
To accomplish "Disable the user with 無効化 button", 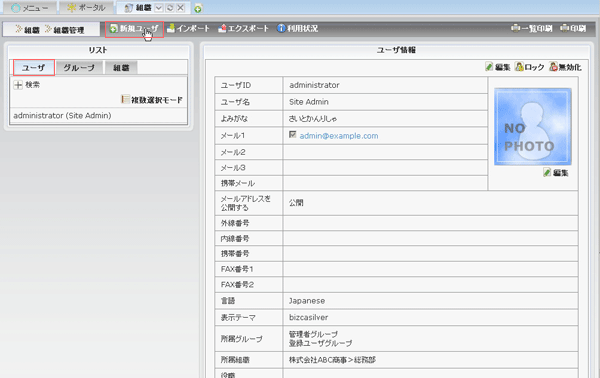I will coord(565,67).
